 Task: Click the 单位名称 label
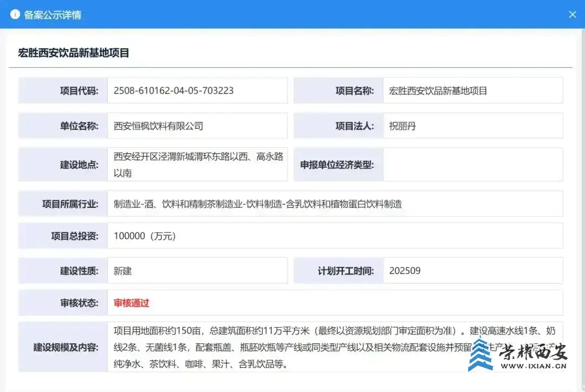click(79, 126)
